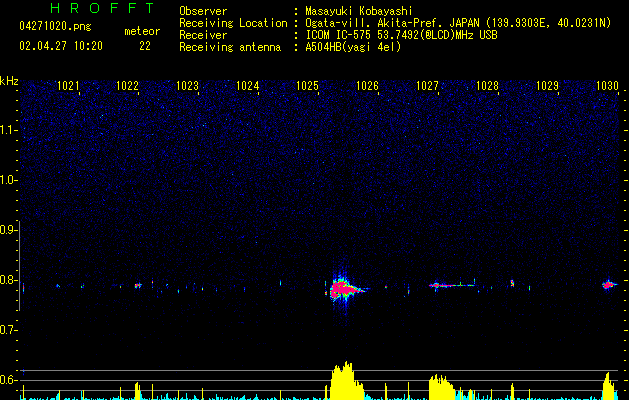The width and height of the screenshot is (629, 400).
Task: Click the 1025 time axis label
Action: pos(307,86)
